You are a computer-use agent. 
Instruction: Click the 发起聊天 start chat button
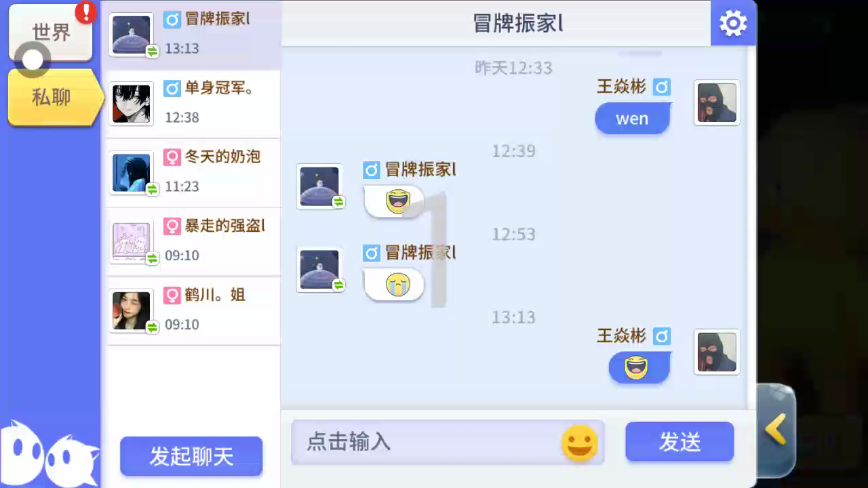(191, 456)
